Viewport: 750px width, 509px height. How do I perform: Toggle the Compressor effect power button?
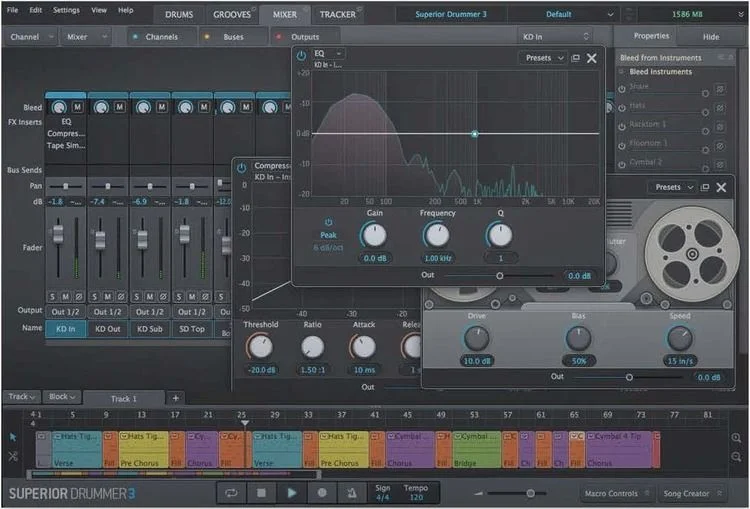[241, 168]
